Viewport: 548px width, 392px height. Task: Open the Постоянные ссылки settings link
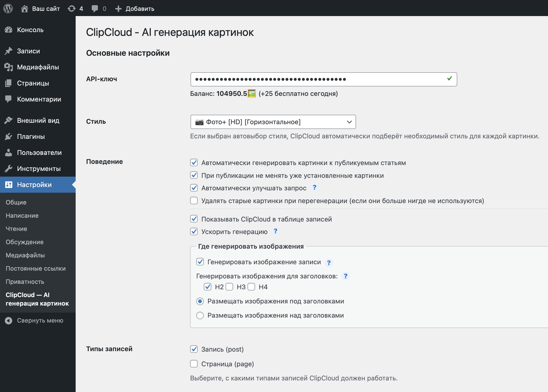coord(35,268)
